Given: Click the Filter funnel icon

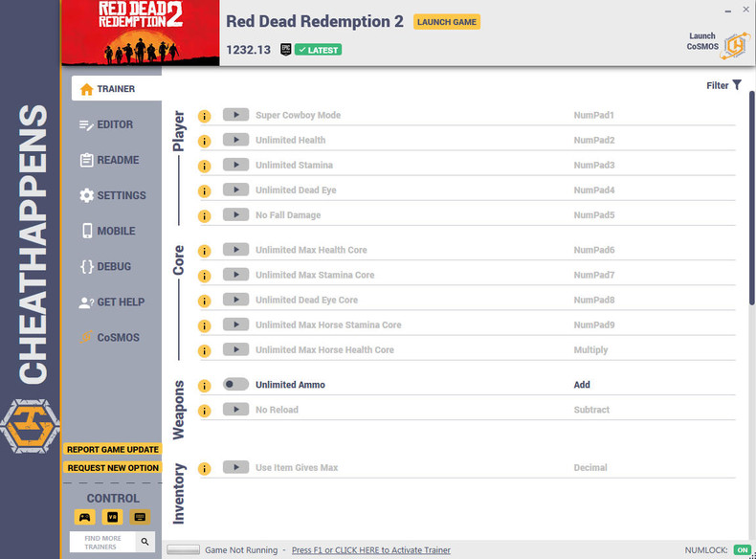Looking at the screenshot, I should pyautogui.click(x=737, y=85).
